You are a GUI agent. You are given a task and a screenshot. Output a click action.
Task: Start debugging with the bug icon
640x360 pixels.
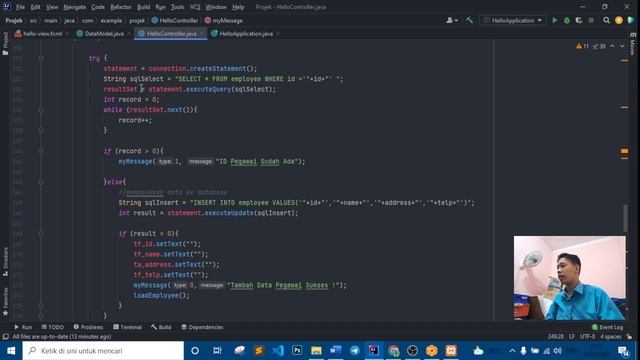click(x=567, y=20)
